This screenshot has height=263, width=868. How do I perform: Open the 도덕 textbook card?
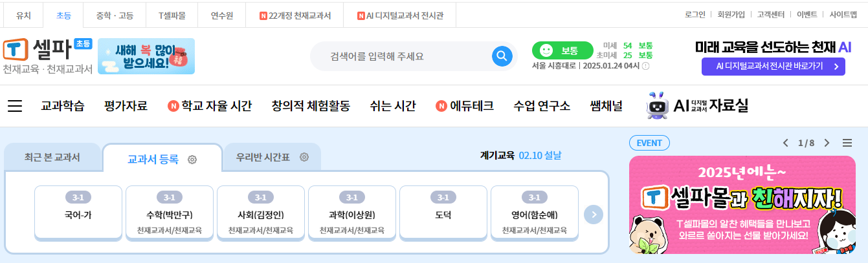[x=443, y=213]
